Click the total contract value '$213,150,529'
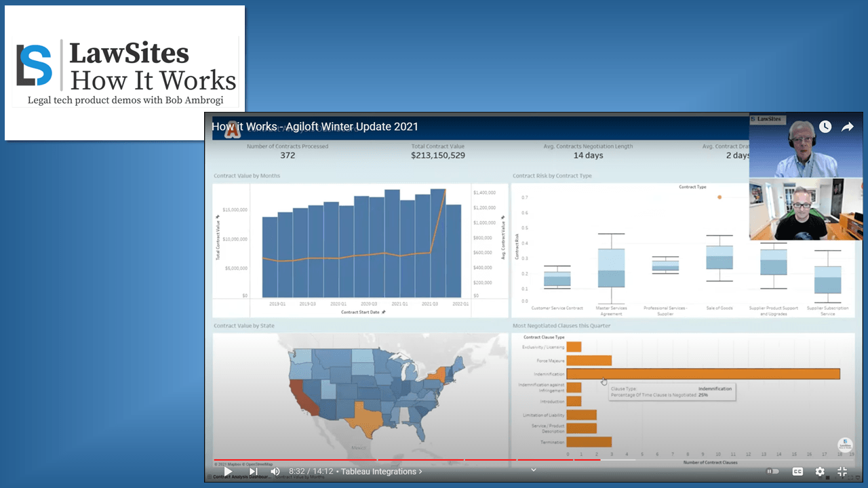The image size is (868, 488). [x=438, y=155]
